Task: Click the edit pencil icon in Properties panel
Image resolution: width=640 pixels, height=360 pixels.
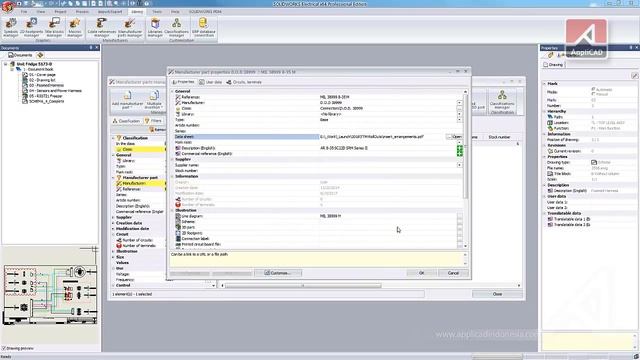Action: [x=634, y=76]
